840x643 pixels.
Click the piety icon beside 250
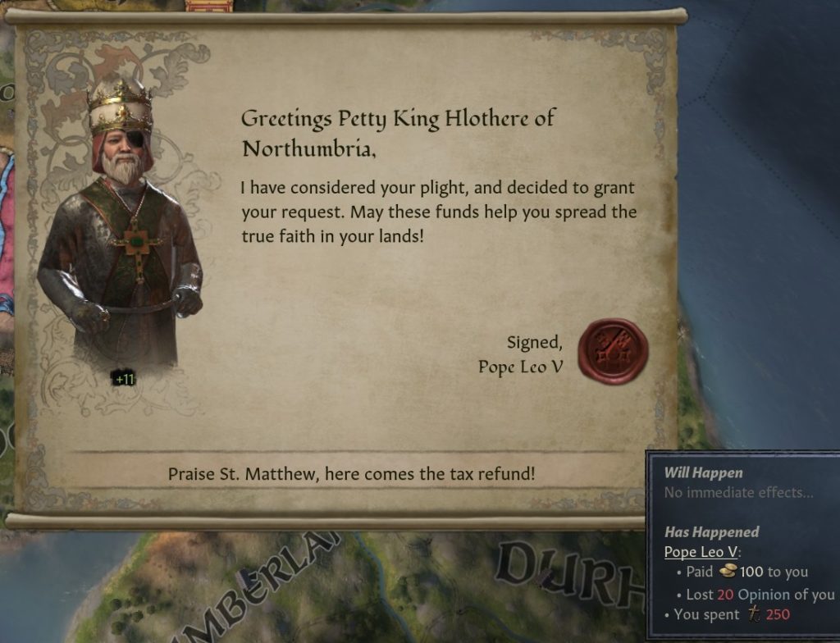pos(754,614)
